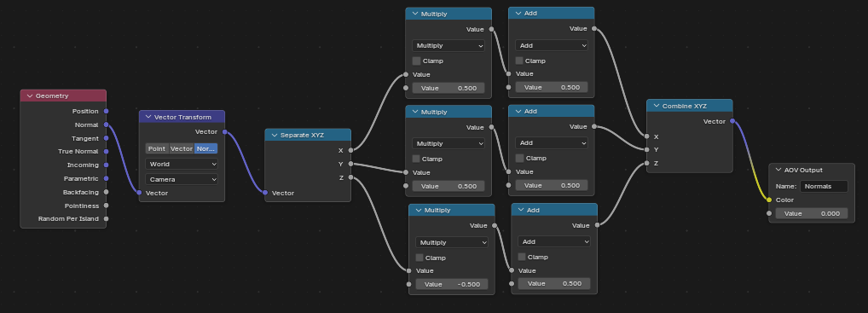
Task: Select the Combine XYZ node title
Action: pos(685,106)
